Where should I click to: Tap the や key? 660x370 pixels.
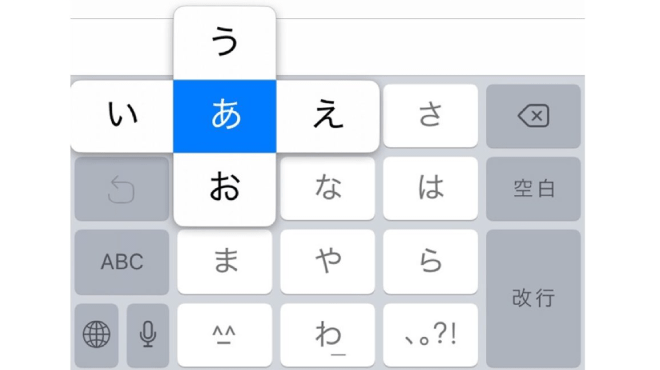328,262
